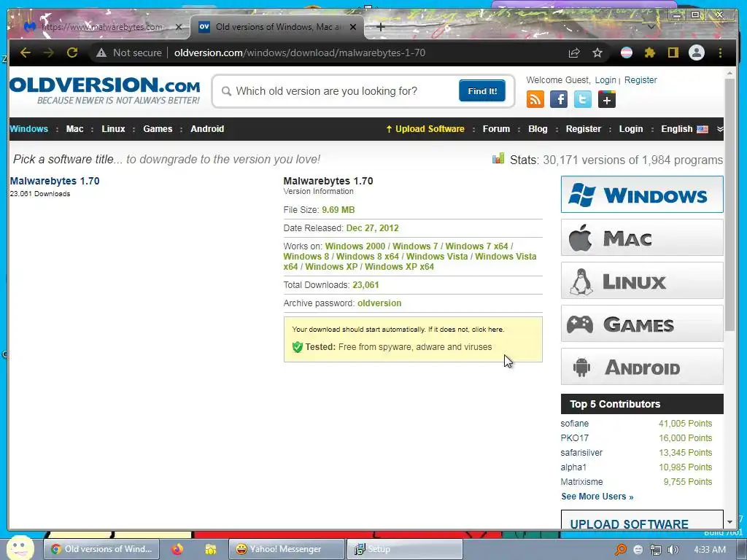Switch to the malwarebytes.com tab

(101, 27)
